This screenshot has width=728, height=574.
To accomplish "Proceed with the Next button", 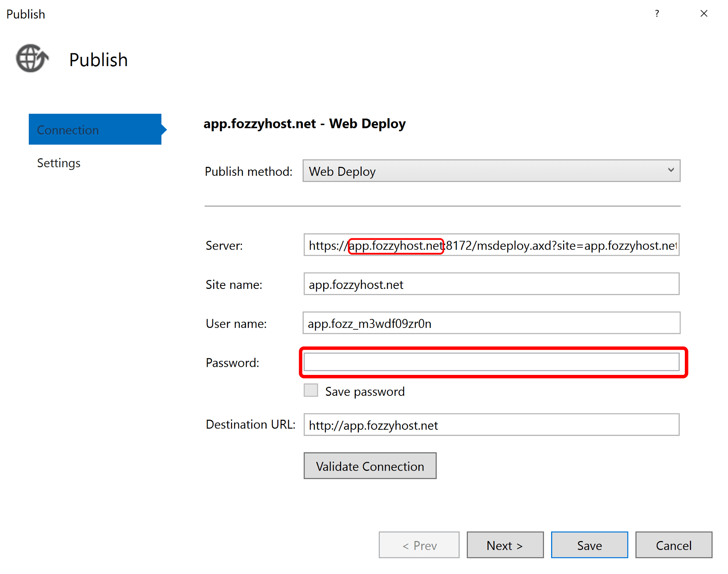I will (x=505, y=545).
